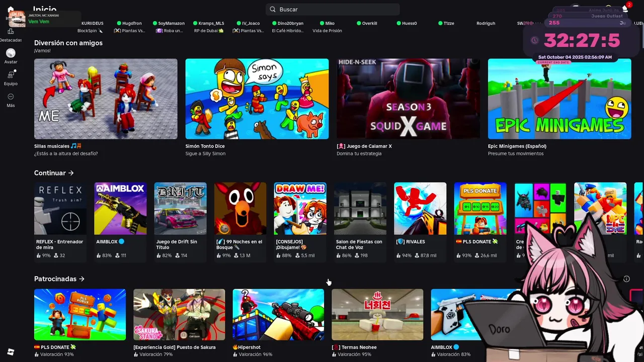Click Kramps_MLS's RP de Dubai status
Image resolution: width=644 pixels, height=362 pixels.
click(x=209, y=31)
